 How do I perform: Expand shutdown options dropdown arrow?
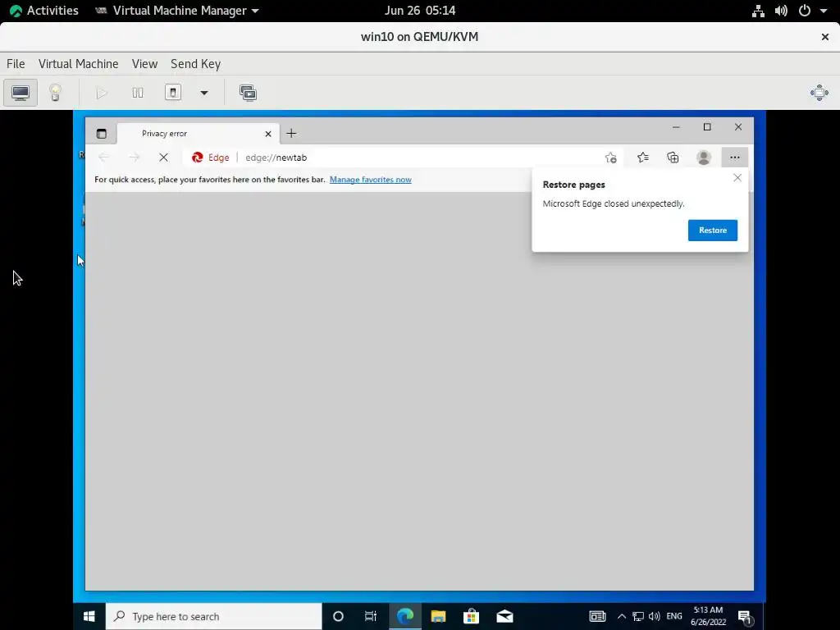pyautogui.click(x=204, y=93)
